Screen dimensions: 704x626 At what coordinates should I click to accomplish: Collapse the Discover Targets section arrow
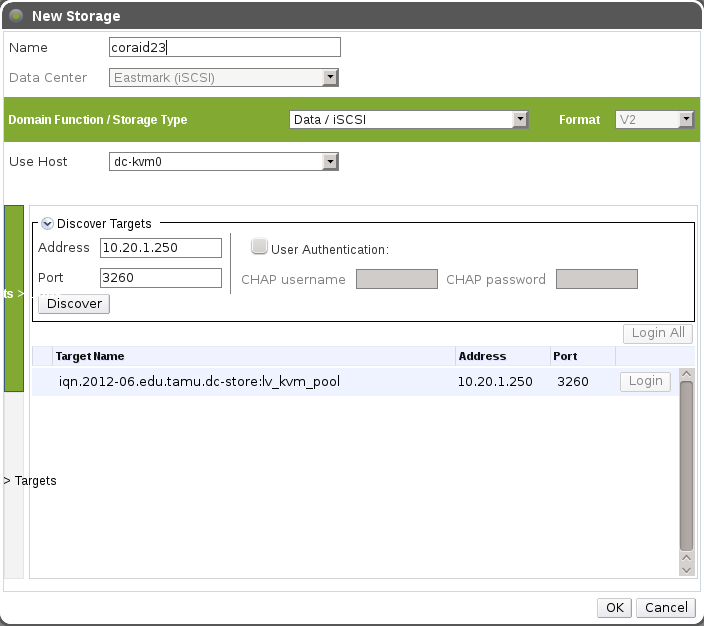pyautogui.click(x=47, y=224)
